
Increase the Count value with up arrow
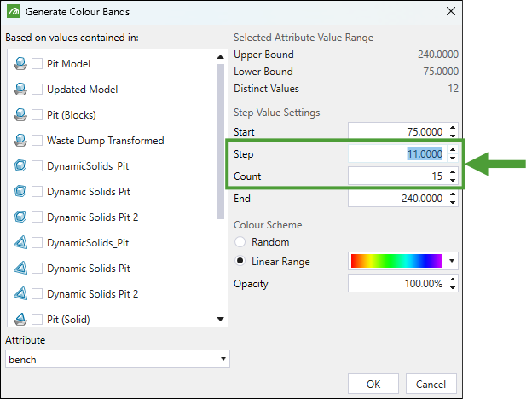pos(453,172)
